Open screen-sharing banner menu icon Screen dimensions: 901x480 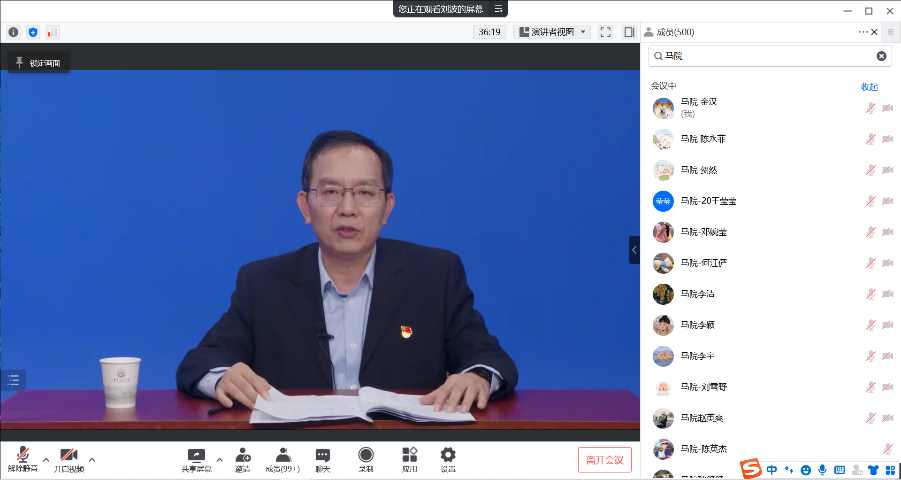[x=498, y=9]
